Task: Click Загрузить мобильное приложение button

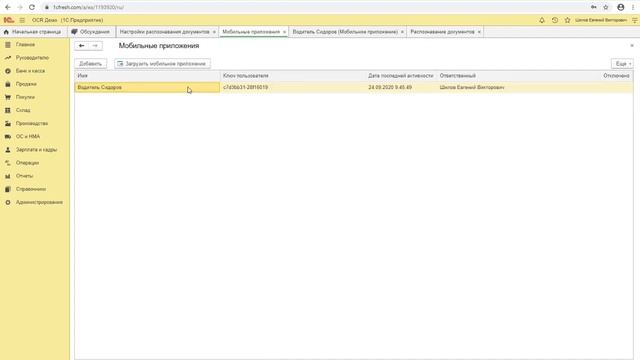Action: [162, 64]
